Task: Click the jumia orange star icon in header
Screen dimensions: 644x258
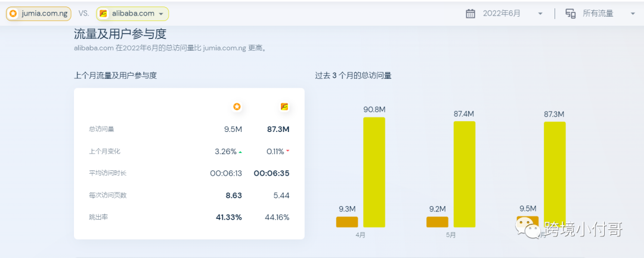Action: (x=14, y=14)
